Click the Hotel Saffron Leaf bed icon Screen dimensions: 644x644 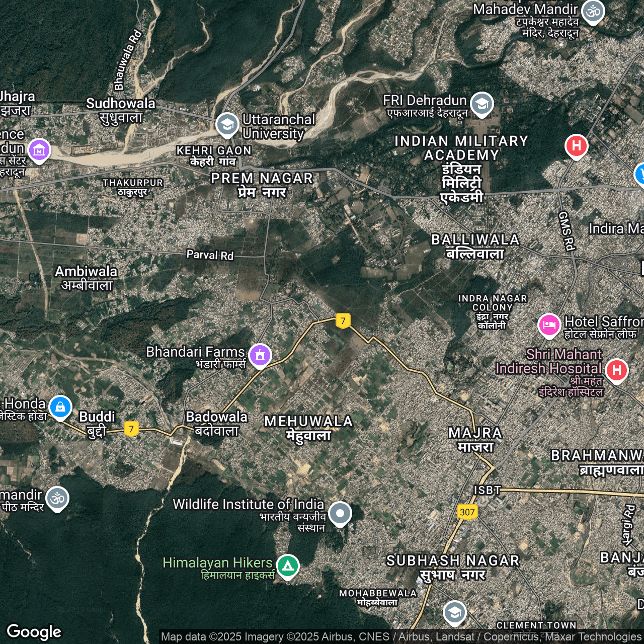(549, 325)
